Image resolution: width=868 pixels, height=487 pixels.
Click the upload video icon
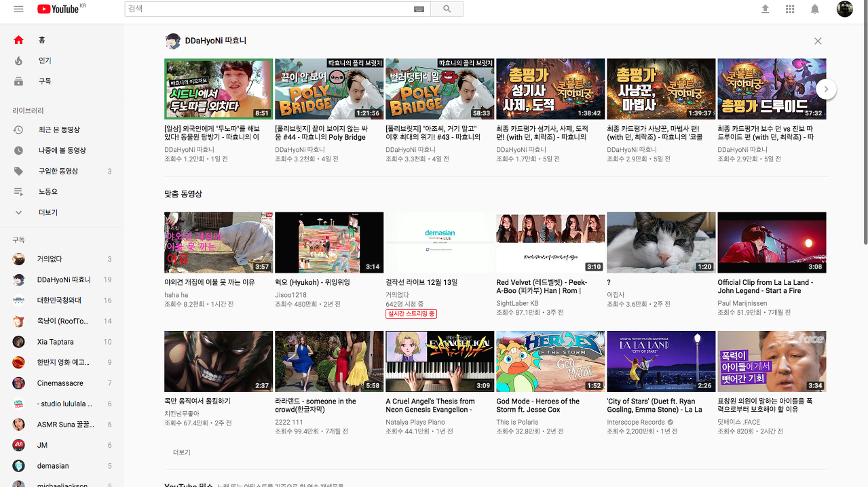click(766, 9)
